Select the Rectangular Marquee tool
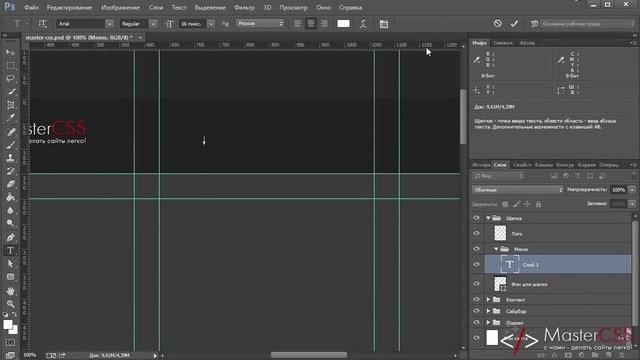The width and height of the screenshot is (640, 360). (x=11, y=65)
